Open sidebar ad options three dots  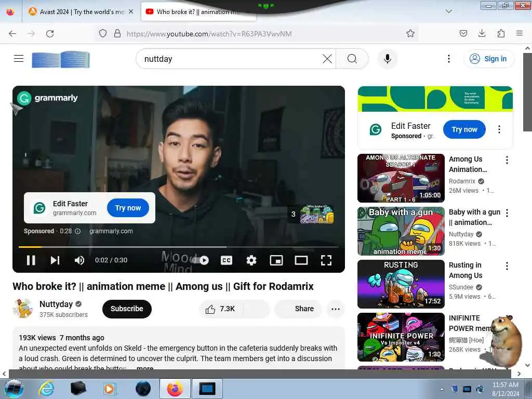pyautogui.click(x=499, y=129)
